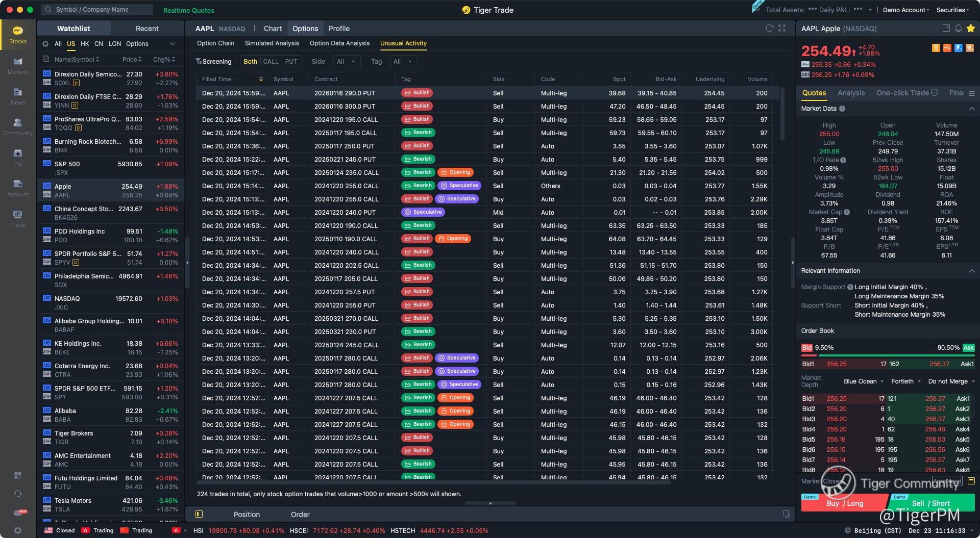Open the widgets grid icon in sidebar
Viewport: 980px width, 538px height.
point(18,475)
